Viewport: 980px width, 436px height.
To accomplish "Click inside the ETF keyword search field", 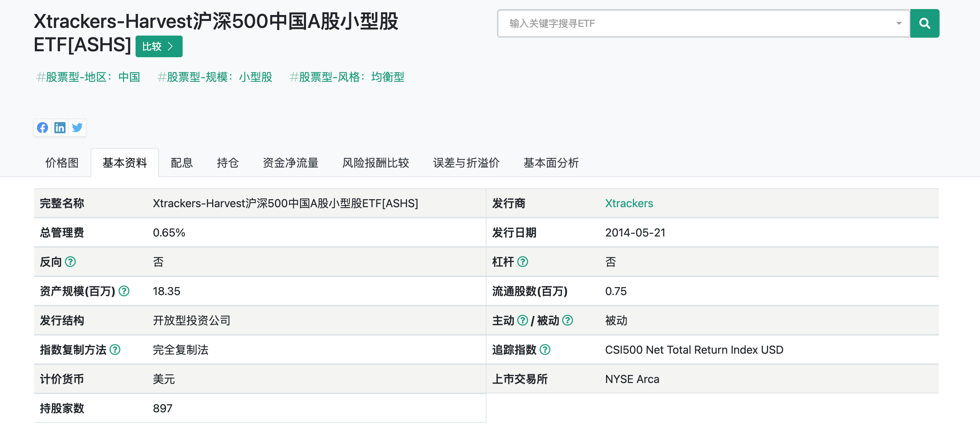I will (685, 23).
